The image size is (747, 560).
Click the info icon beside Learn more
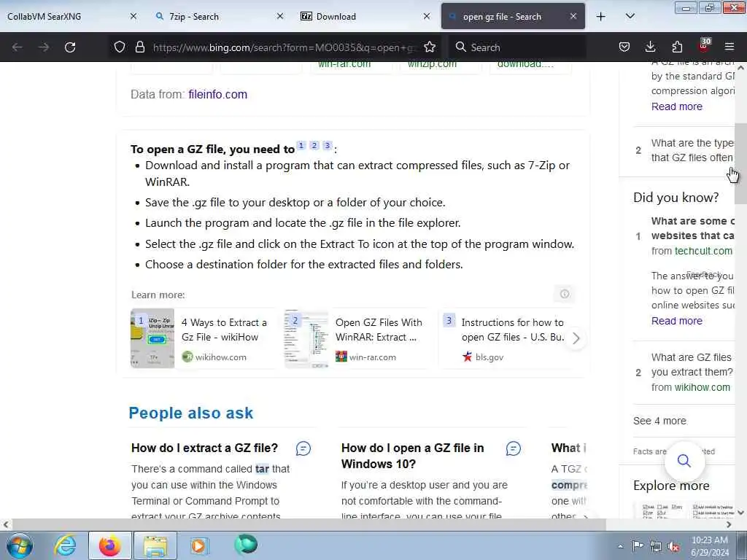pyautogui.click(x=565, y=294)
